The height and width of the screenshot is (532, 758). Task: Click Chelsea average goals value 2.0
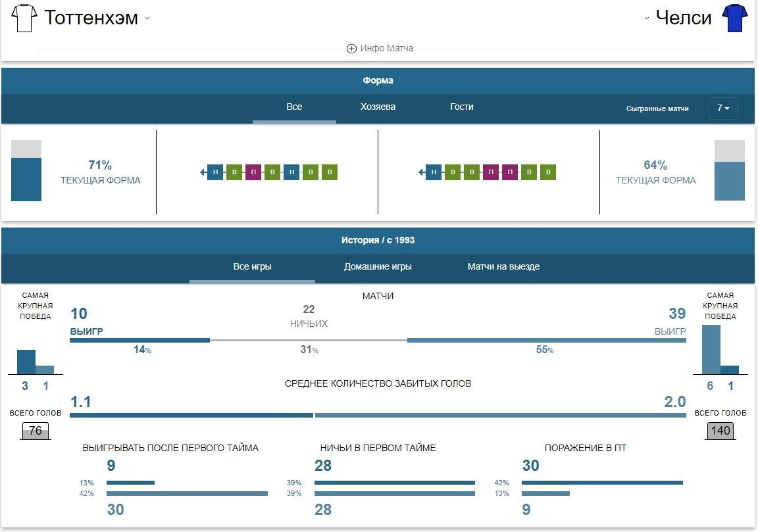pos(675,402)
